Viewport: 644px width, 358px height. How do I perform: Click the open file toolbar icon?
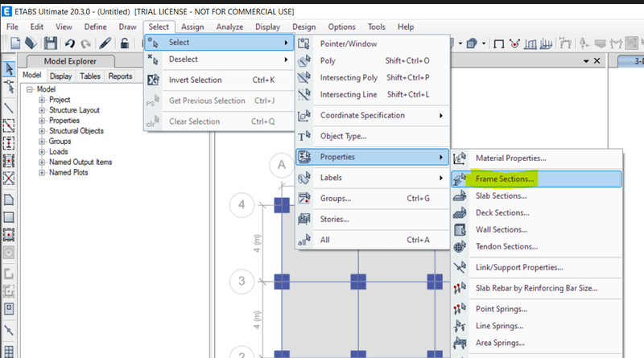31,43
